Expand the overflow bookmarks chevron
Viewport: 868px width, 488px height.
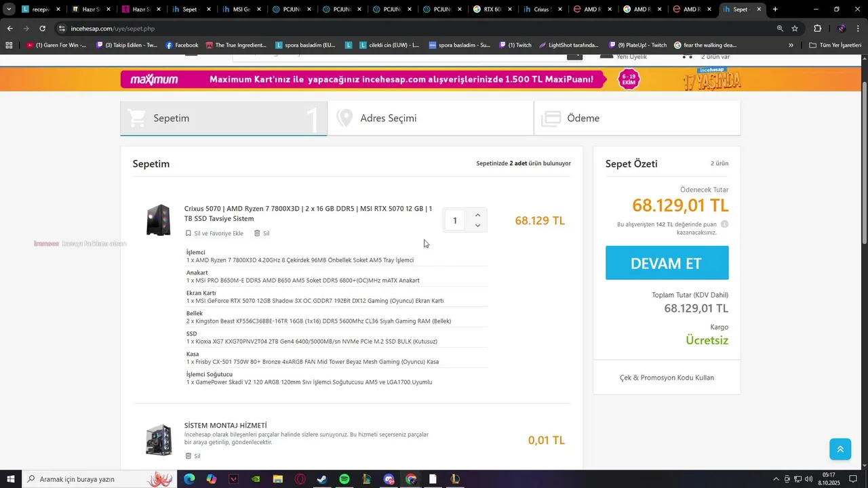[x=791, y=45]
